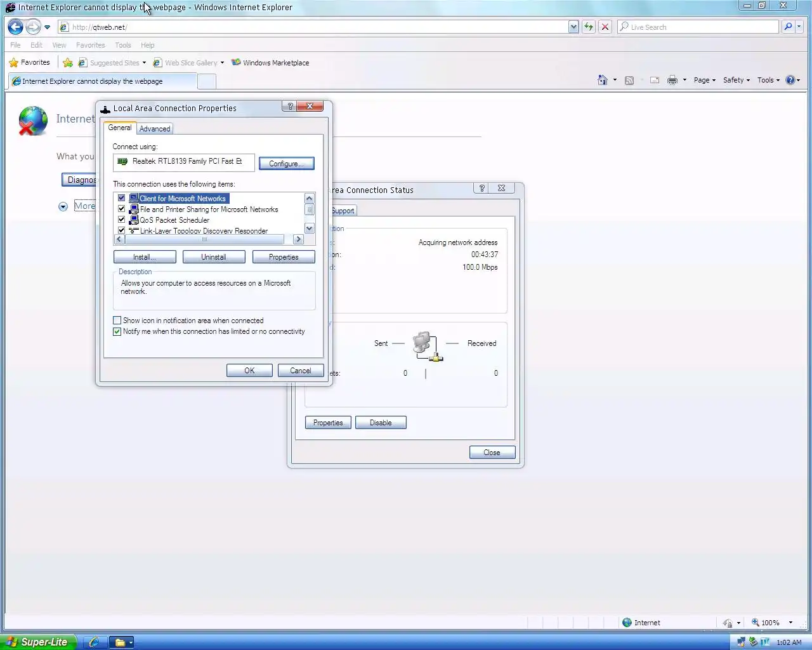Image resolution: width=812 pixels, height=650 pixels.
Task: Click Cancel in the Properties dialog
Action: click(x=301, y=371)
